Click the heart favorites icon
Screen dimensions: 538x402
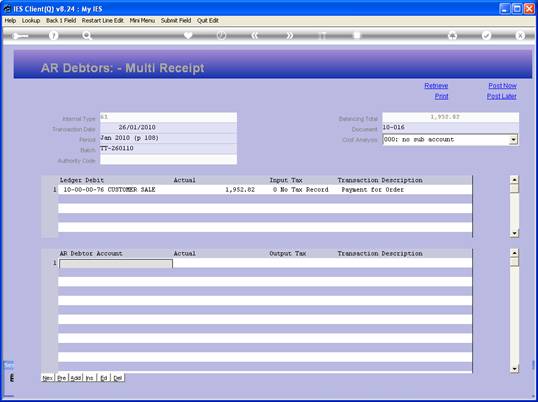(188, 35)
